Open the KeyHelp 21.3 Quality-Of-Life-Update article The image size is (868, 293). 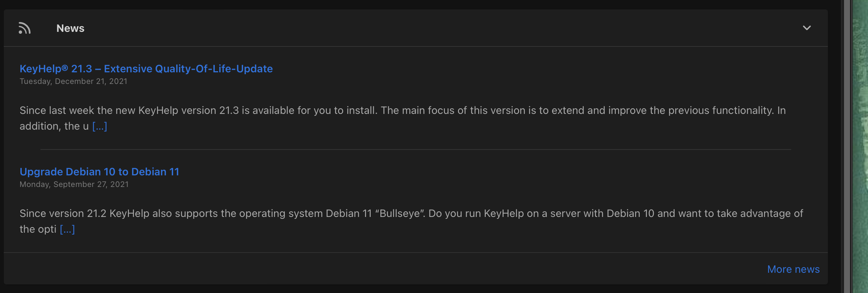[x=146, y=69]
